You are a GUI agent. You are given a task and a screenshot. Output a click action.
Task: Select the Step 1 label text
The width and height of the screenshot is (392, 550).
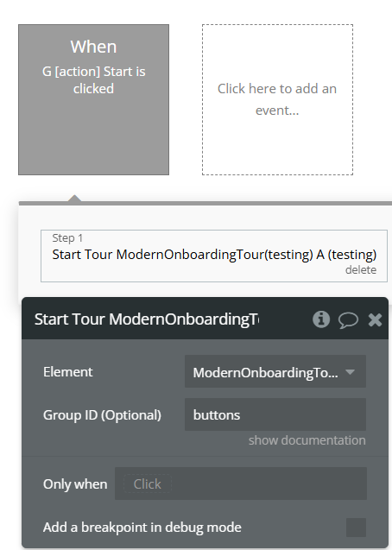(67, 237)
